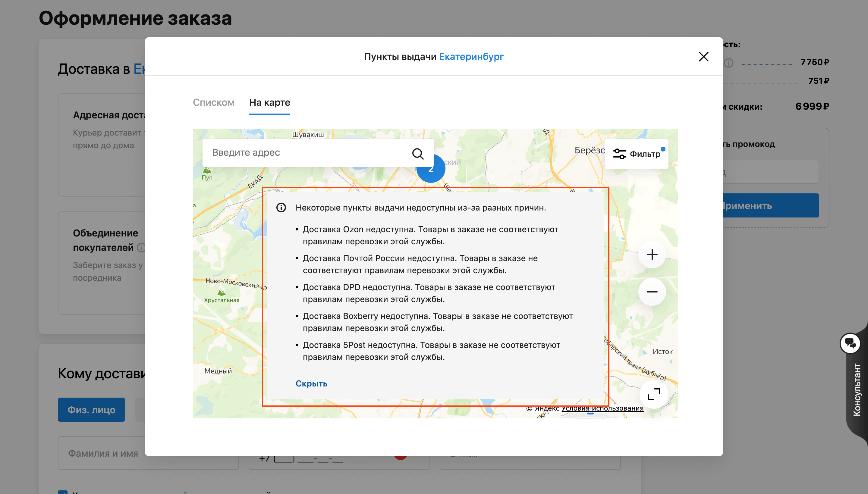Open the Фильтр panel
Viewport: 868px width, 494px height.
(637, 154)
